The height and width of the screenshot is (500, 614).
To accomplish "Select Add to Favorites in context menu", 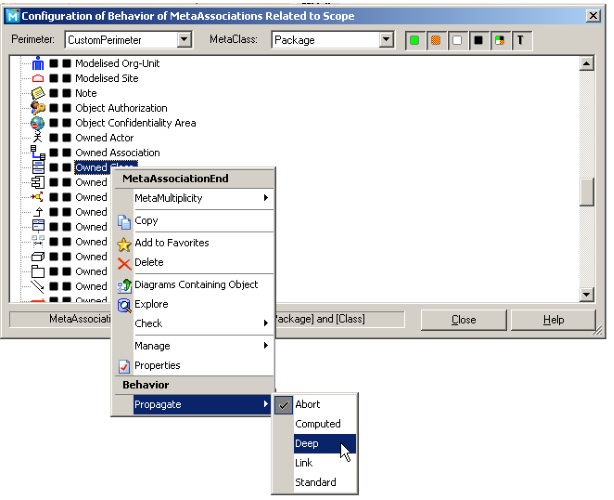I will click(171, 243).
